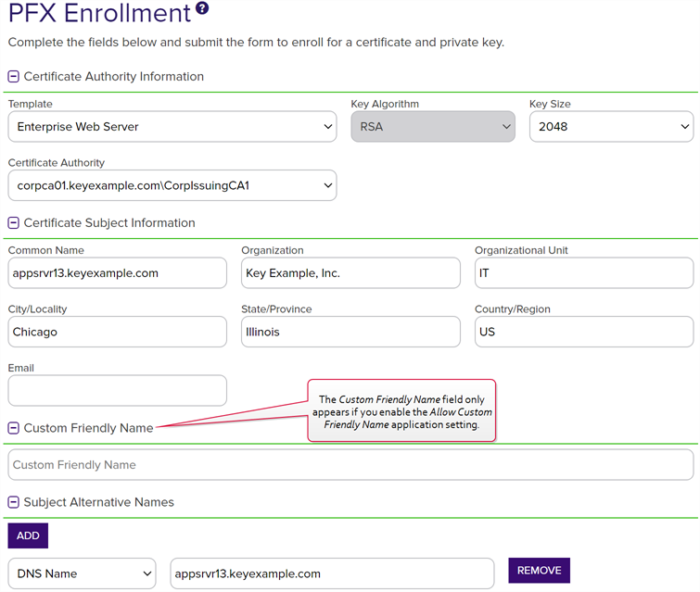Open the Template dropdown
The image size is (700, 592).
pyautogui.click(x=172, y=127)
